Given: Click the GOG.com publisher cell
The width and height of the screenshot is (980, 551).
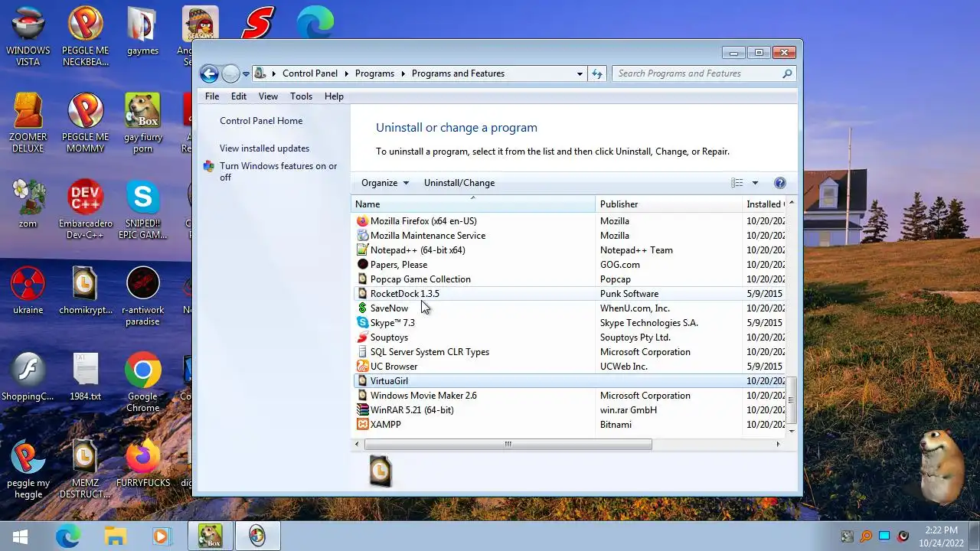Looking at the screenshot, I should tap(620, 265).
